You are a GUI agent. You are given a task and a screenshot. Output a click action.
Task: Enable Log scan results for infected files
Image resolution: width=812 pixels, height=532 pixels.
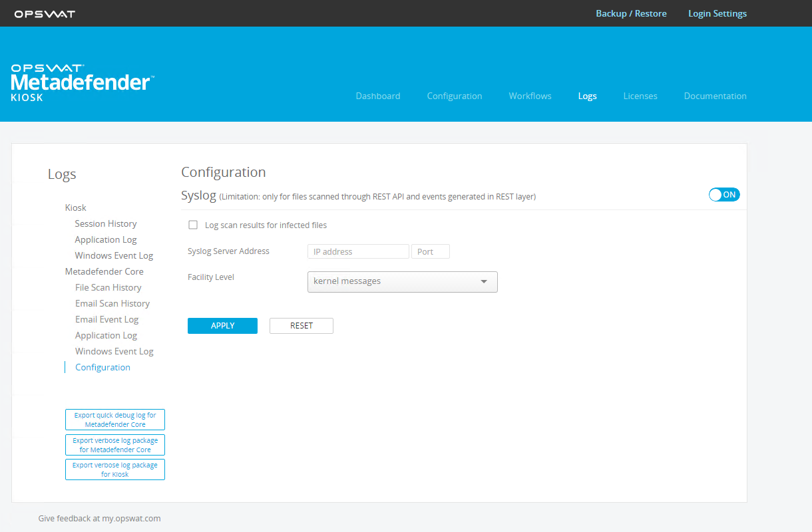(x=193, y=225)
